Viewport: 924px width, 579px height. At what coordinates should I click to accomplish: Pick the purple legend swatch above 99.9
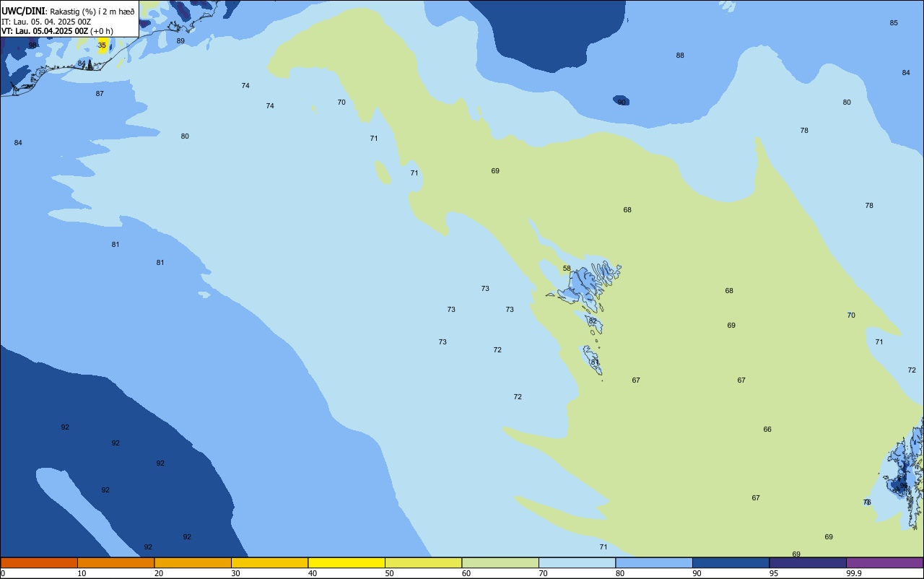pyautogui.click(x=885, y=562)
